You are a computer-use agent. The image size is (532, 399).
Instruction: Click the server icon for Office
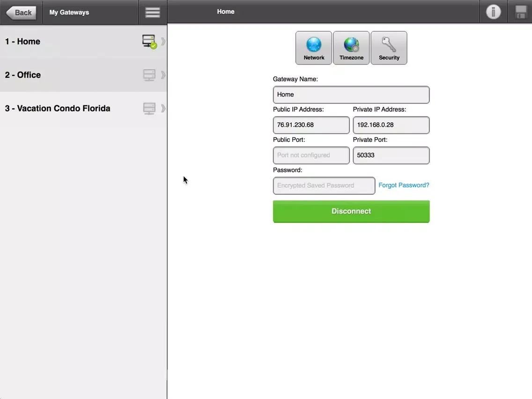[x=149, y=75]
